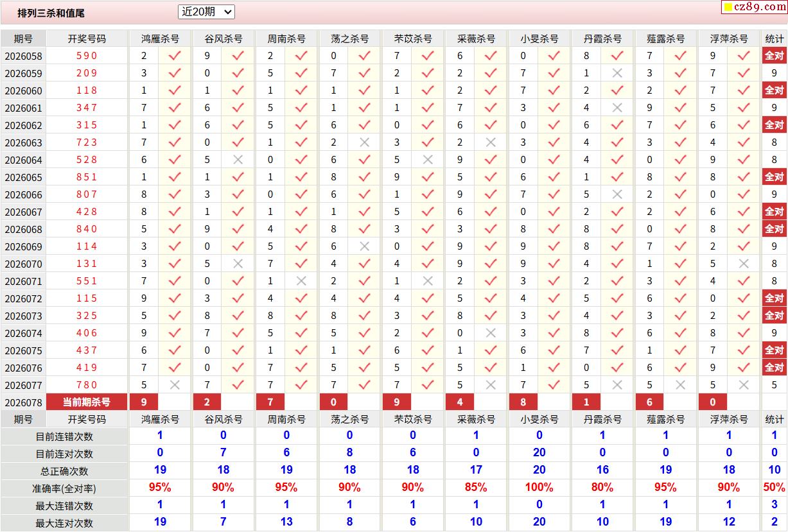The image size is (788, 532).
Task: Click current 采薇杀号 number 4 in row 2026078
Action: 460,402
